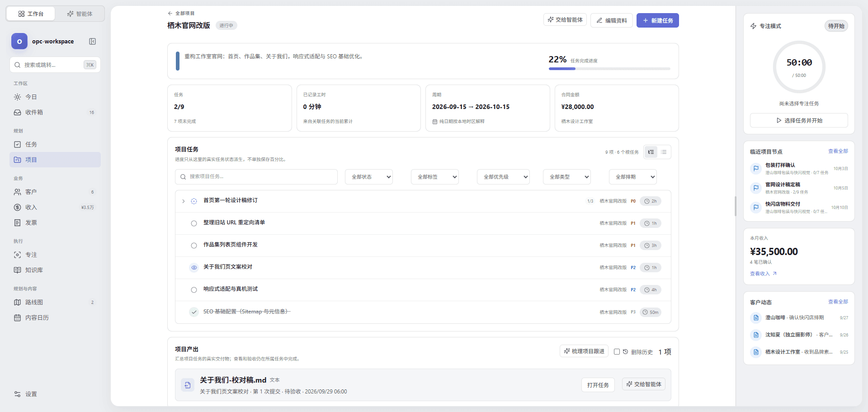This screenshot has width=868, height=412.
Task: Switch to flat list view icon
Action: 664,152
